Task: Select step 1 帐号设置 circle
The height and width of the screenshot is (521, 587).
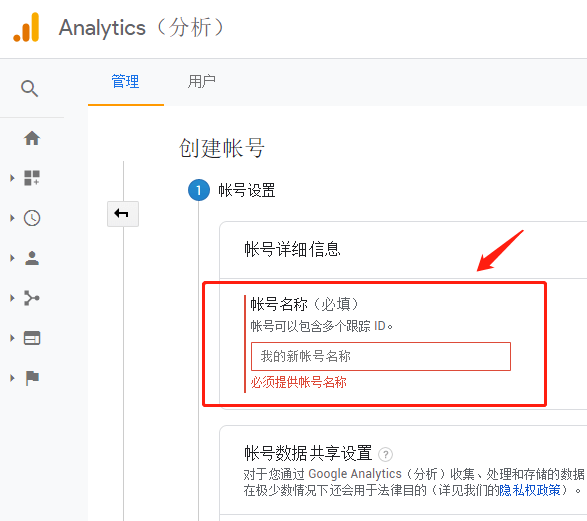Action: [199, 190]
